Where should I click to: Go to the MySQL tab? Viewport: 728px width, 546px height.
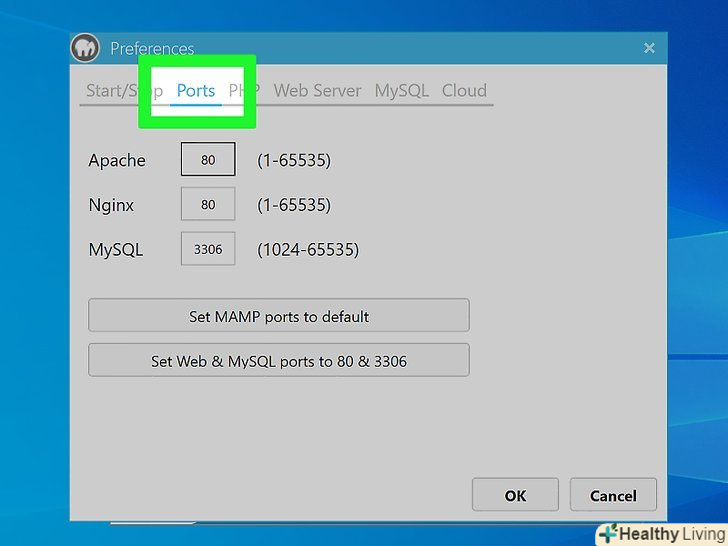402,91
